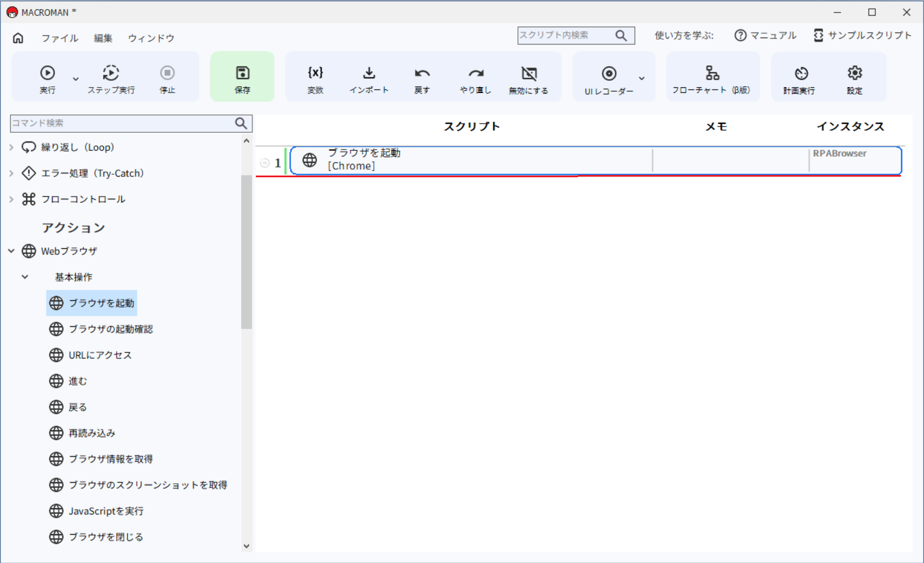
Task: Select the 戻る command in the list
Action: pyautogui.click(x=68, y=407)
